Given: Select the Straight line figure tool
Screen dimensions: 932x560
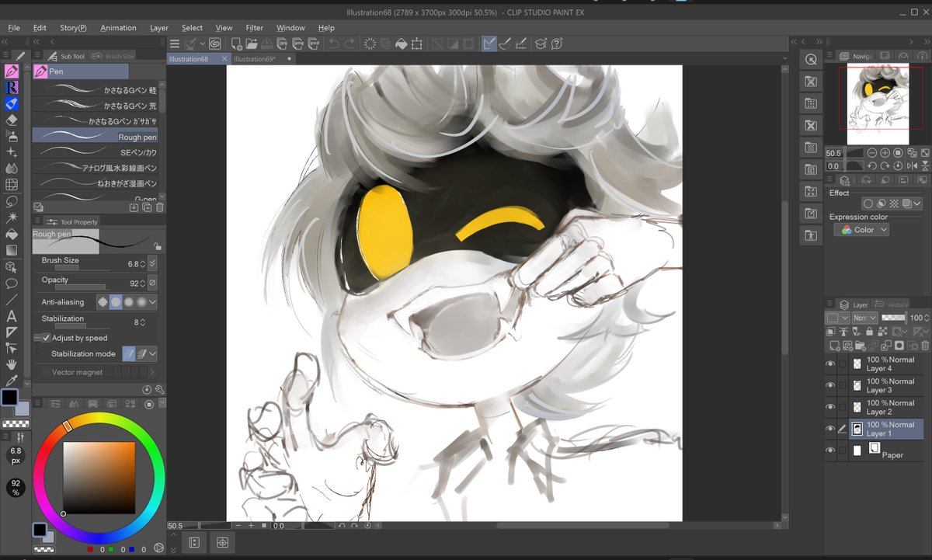Looking at the screenshot, I should (12, 300).
